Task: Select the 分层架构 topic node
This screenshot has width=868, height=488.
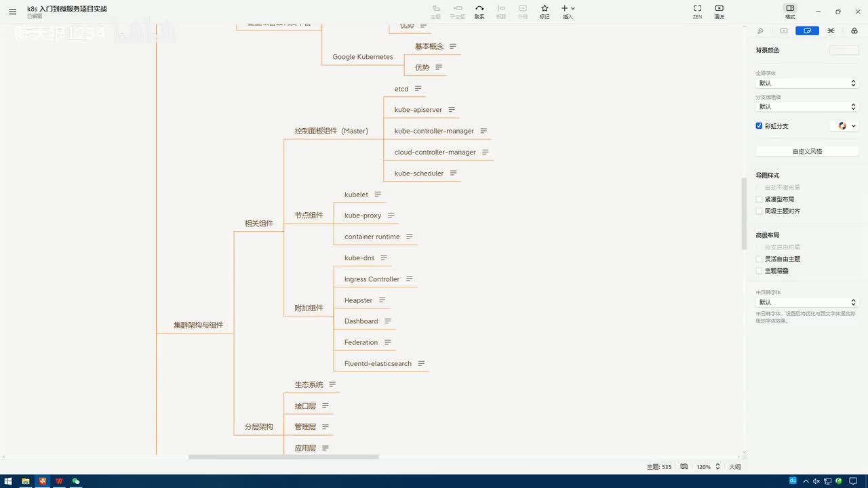Action: [x=259, y=427]
